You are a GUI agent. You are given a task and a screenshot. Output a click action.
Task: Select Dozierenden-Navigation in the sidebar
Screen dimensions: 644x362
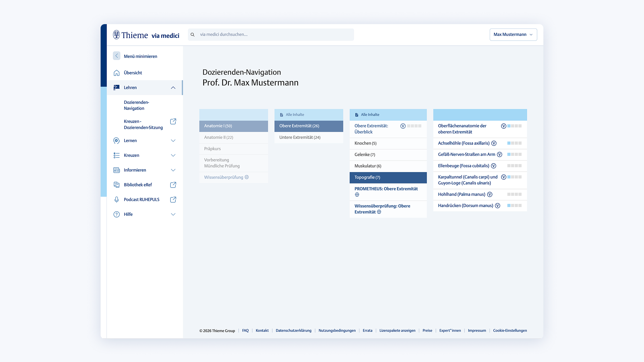point(137,105)
